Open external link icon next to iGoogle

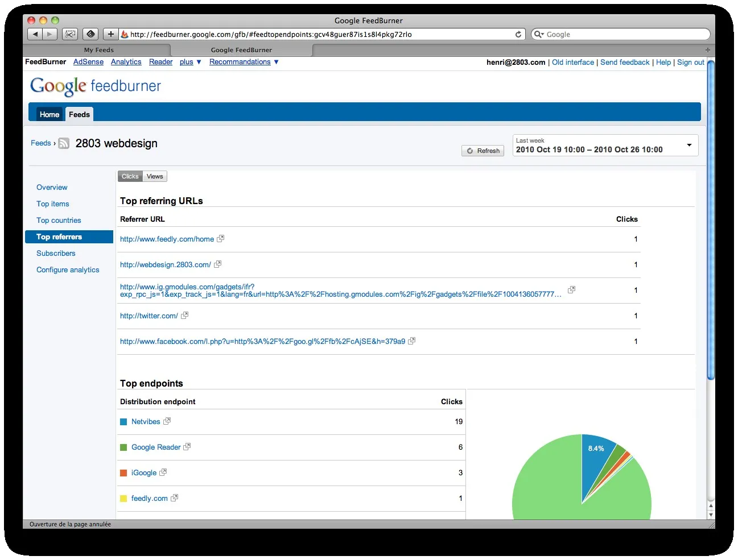click(x=163, y=472)
